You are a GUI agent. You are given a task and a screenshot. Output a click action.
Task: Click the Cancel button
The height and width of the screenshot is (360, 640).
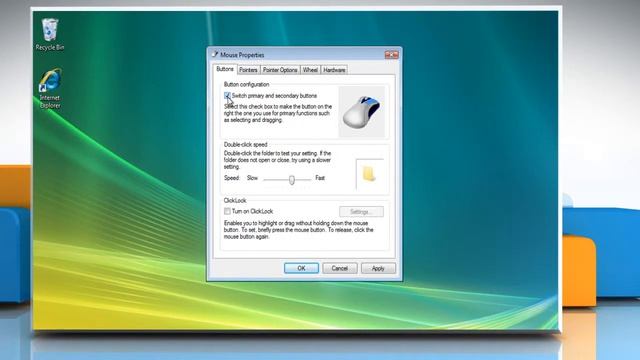[x=340, y=268]
